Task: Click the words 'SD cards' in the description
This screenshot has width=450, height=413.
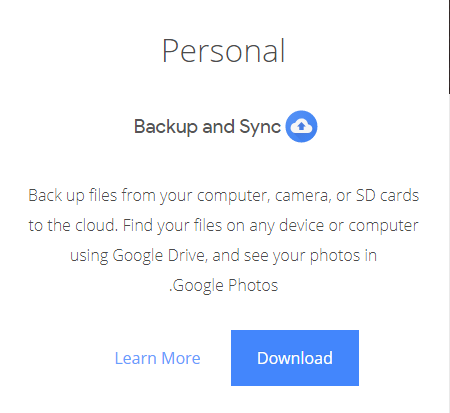Action: point(387,195)
